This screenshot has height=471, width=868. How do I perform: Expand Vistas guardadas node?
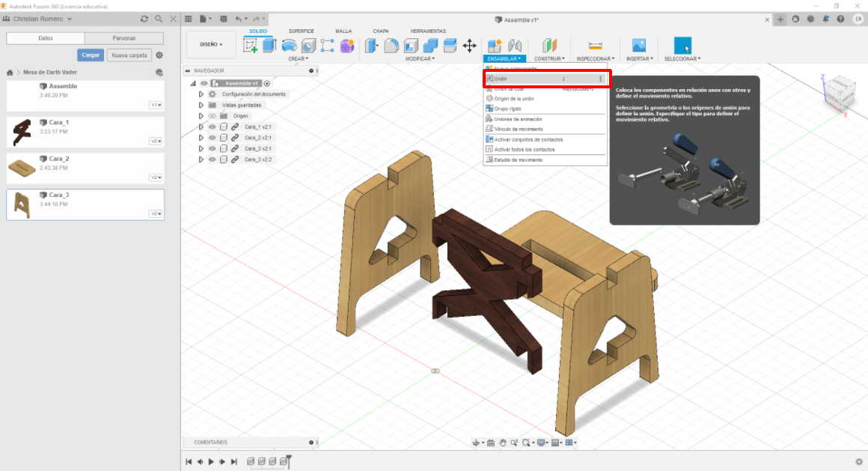(201, 106)
